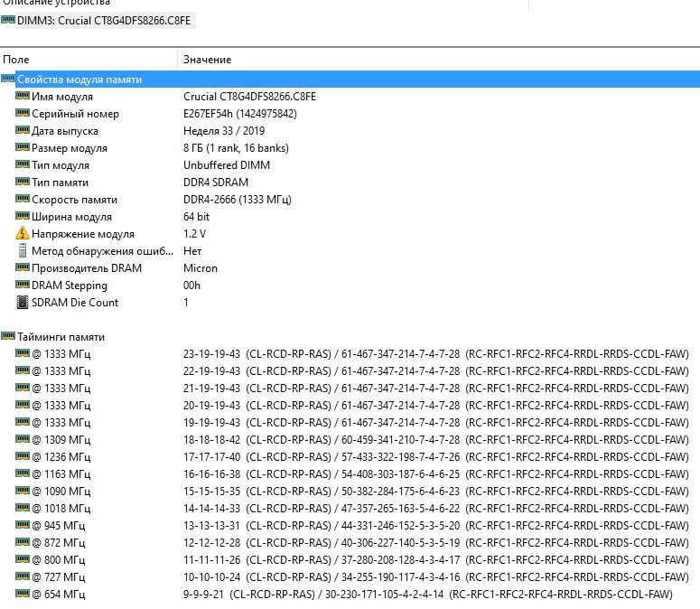Select the value 1.2 V
Viewport: 700px width, 609px height.
194,233
